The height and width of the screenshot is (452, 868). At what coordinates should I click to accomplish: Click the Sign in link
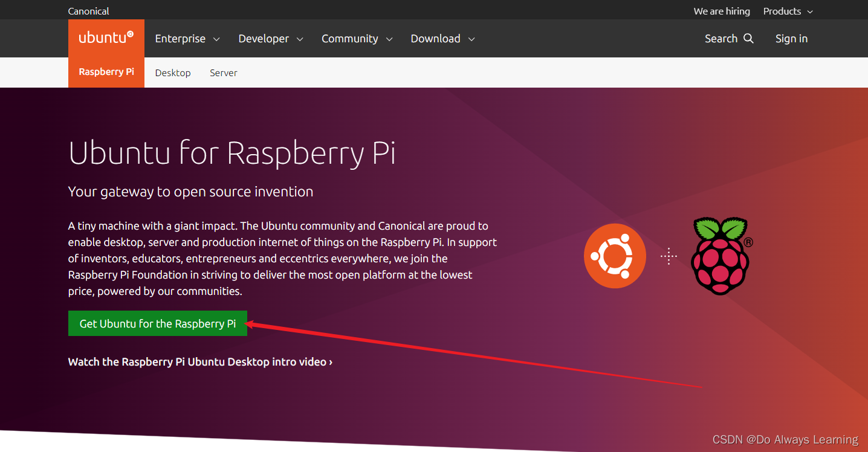click(791, 39)
